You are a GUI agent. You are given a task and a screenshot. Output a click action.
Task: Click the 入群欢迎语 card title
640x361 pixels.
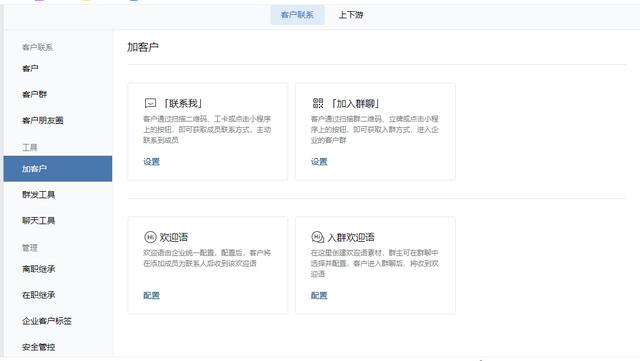click(x=351, y=237)
